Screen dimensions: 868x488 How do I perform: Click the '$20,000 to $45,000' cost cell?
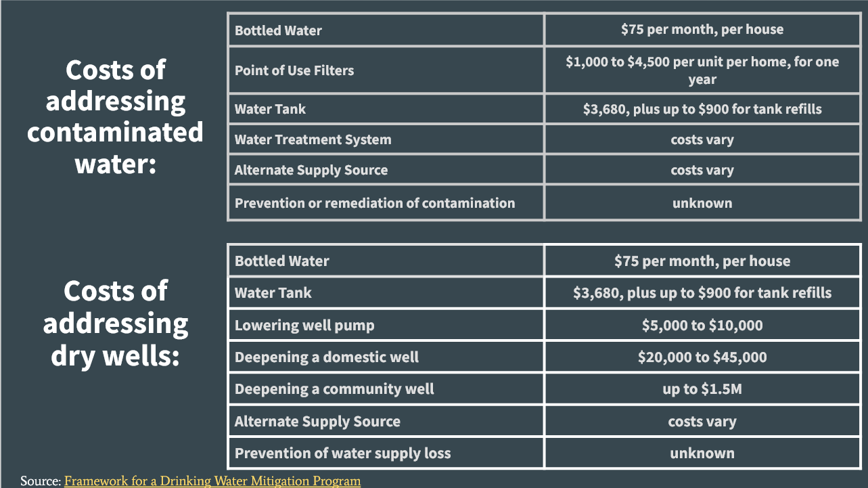click(702, 357)
